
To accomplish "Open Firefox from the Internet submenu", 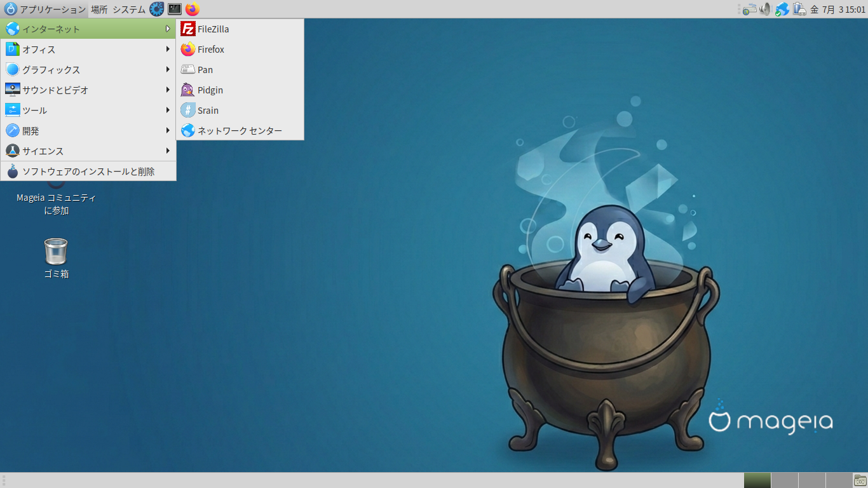I will click(240, 50).
